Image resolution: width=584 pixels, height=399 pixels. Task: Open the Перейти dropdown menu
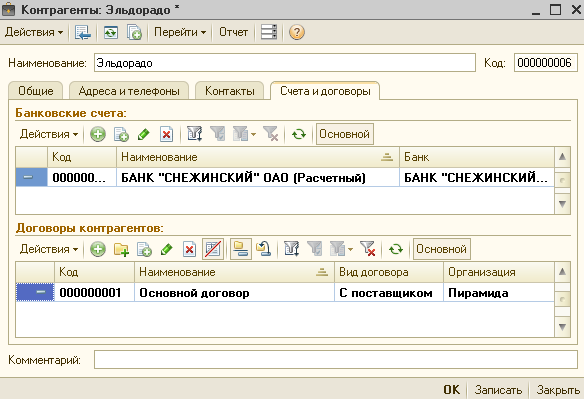180,32
